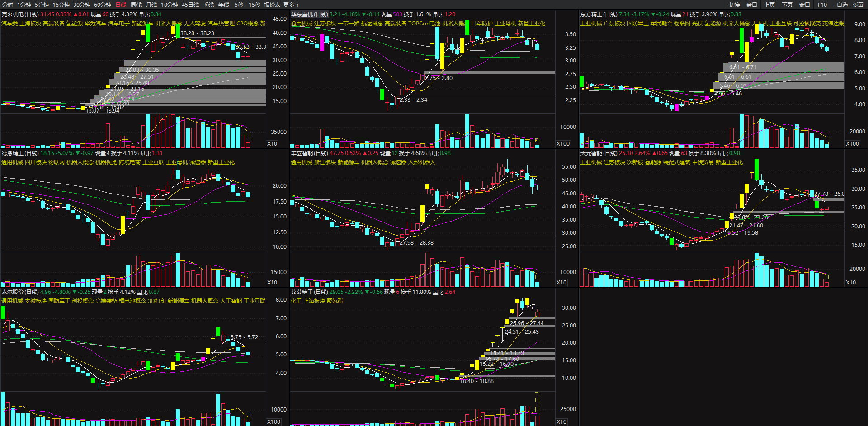Image resolution: width=868 pixels, height=426 pixels.
Task: Expand 更多 period options
Action: pos(291,5)
